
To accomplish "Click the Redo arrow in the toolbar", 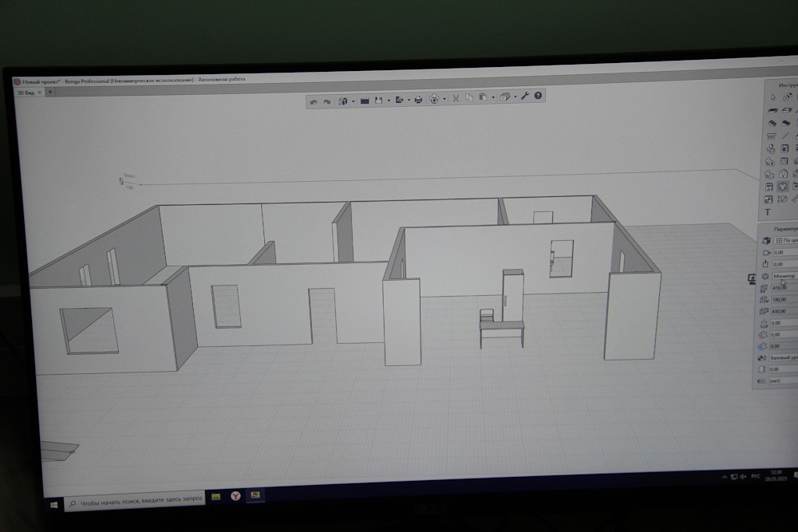I will coord(327,100).
